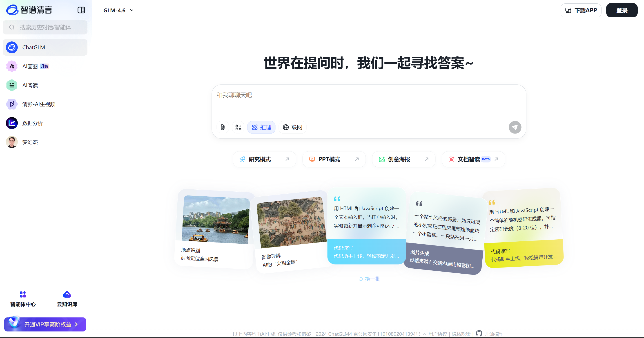Enable 联网 web browsing mode
The image size is (644, 338).
[292, 127]
